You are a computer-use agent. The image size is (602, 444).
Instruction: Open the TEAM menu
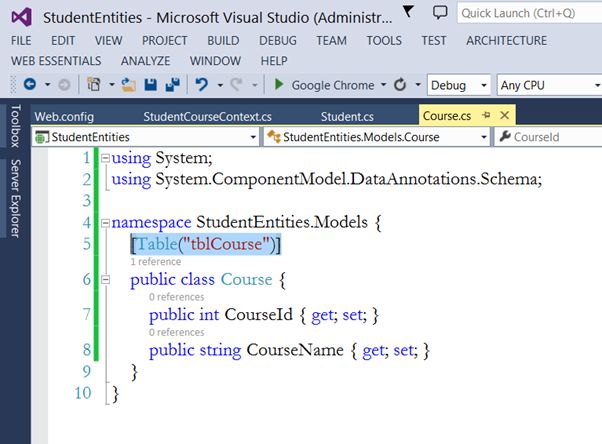(331, 40)
